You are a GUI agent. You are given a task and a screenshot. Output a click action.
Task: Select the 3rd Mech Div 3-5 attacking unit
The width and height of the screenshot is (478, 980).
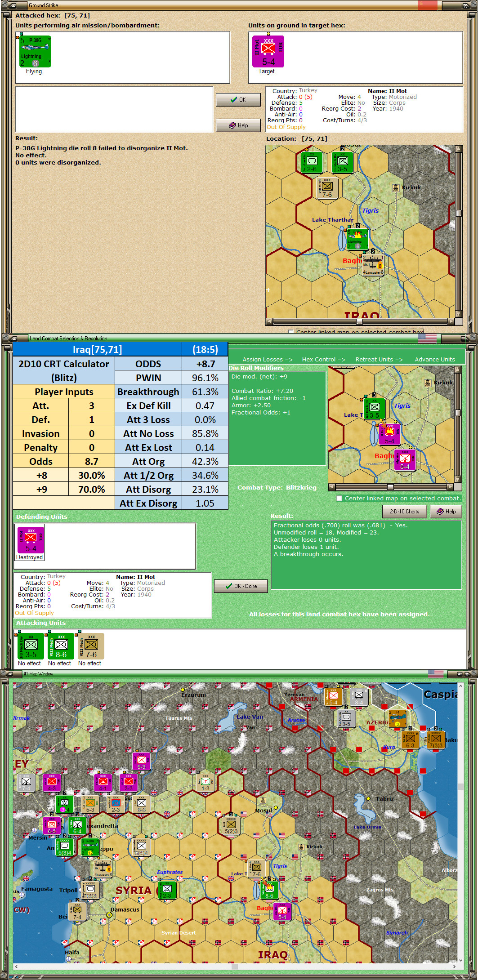point(31,646)
